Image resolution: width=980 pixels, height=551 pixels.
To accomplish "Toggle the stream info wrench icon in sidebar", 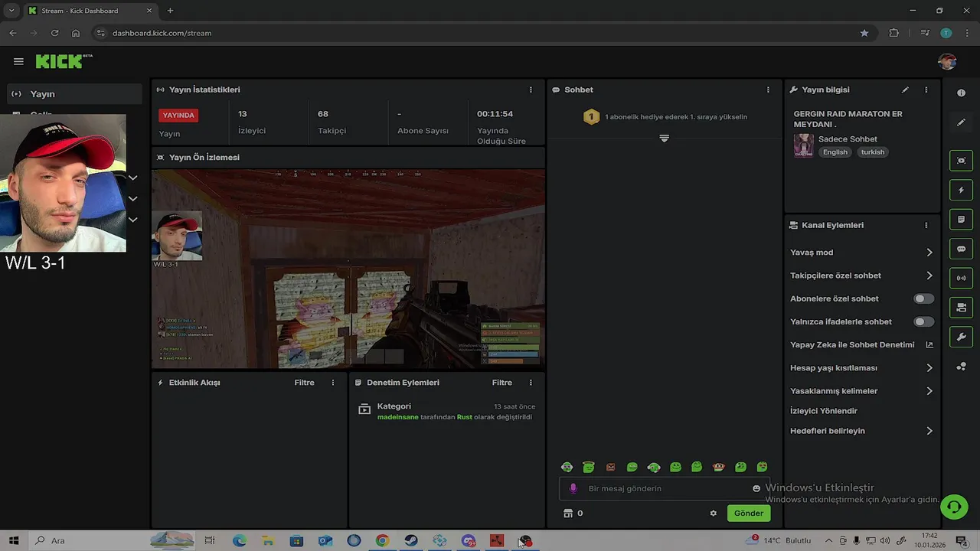I will 961,337.
